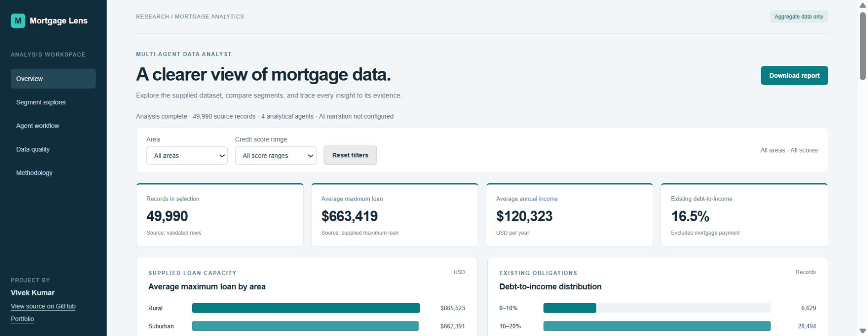Expand the Area dropdown

(187, 156)
